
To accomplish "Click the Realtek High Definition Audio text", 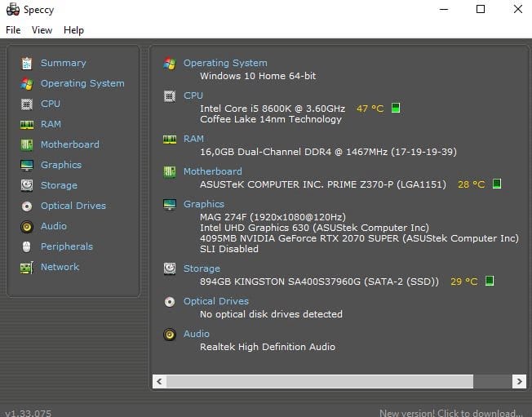I will (x=268, y=347).
